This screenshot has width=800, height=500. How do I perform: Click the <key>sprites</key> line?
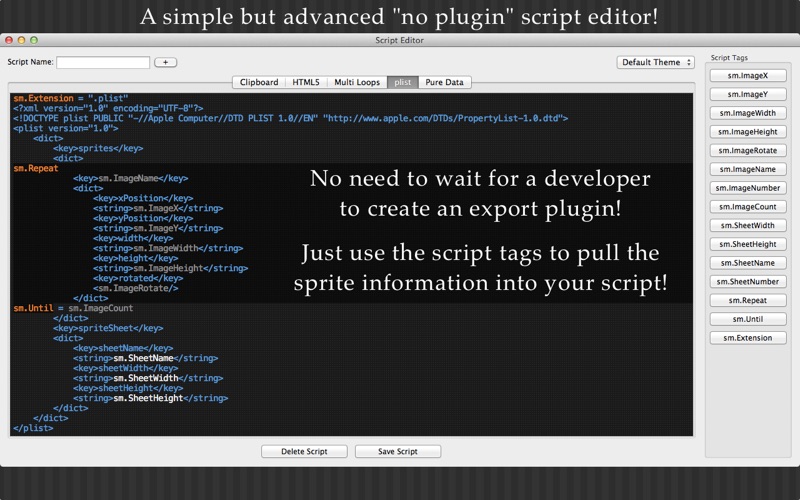point(98,148)
